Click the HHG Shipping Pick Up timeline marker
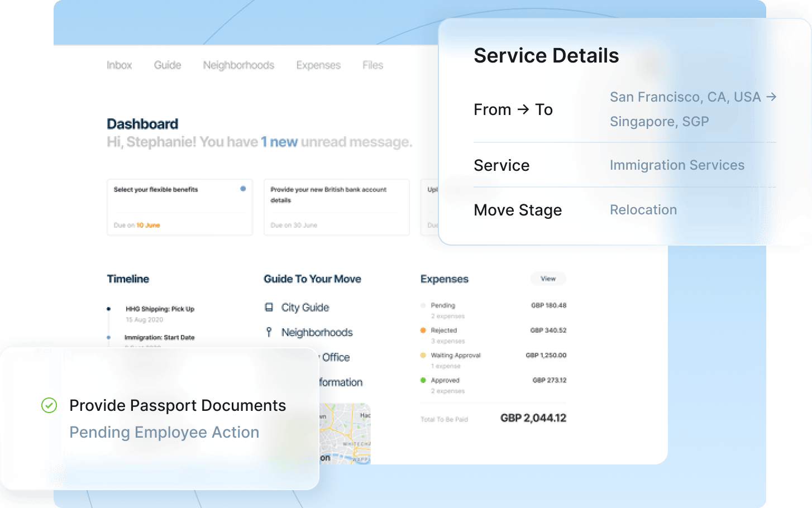 108,308
